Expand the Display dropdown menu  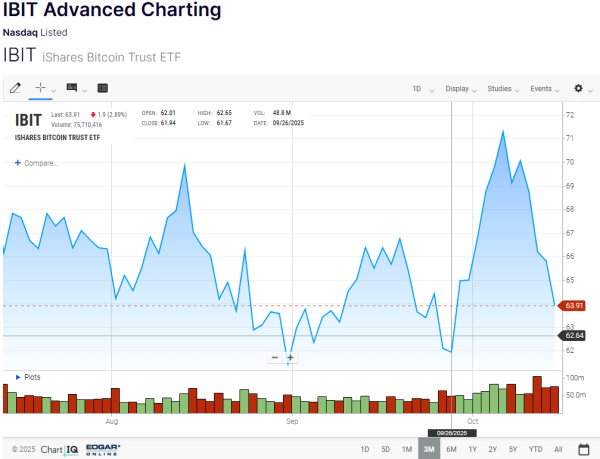(461, 89)
